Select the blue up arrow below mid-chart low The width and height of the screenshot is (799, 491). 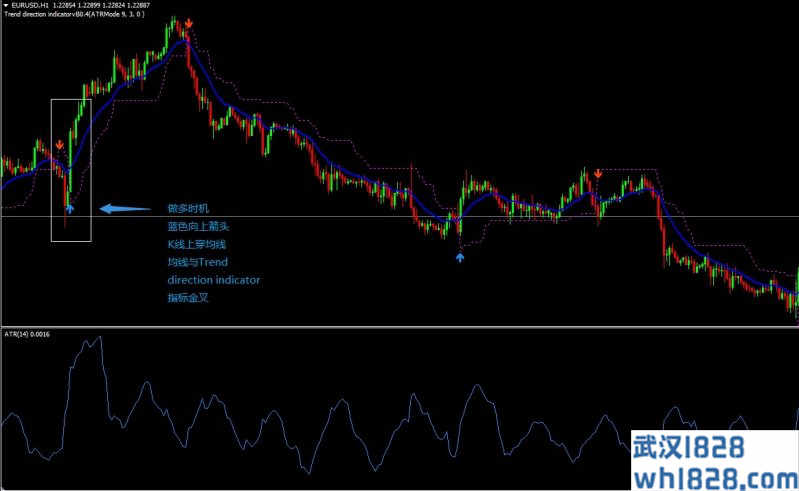click(460, 258)
